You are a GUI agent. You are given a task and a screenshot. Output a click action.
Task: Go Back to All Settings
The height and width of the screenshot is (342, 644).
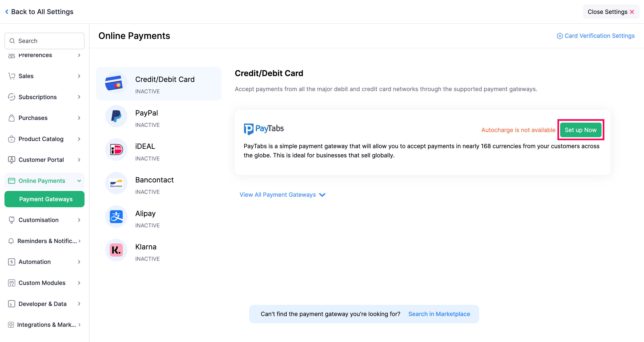tap(39, 12)
